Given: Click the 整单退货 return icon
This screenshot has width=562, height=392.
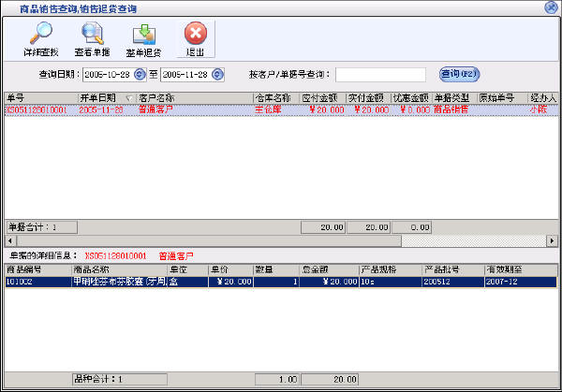Looking at the screenshot, I should [143, 37].
